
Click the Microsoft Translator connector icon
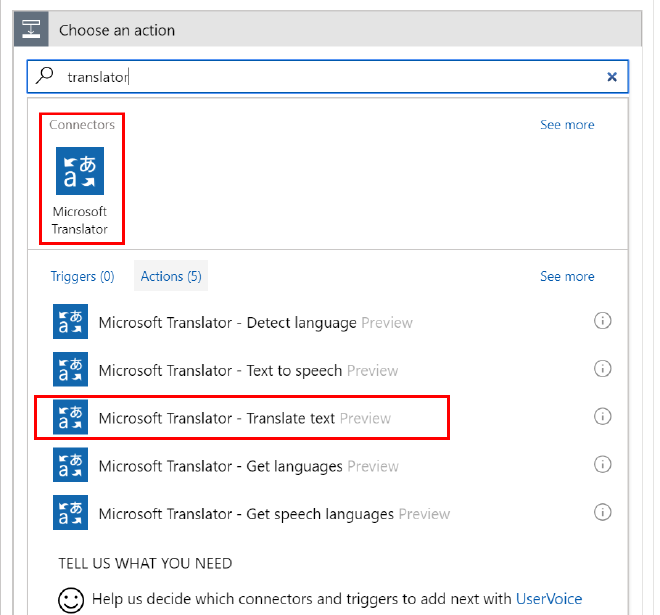point(80,171)
